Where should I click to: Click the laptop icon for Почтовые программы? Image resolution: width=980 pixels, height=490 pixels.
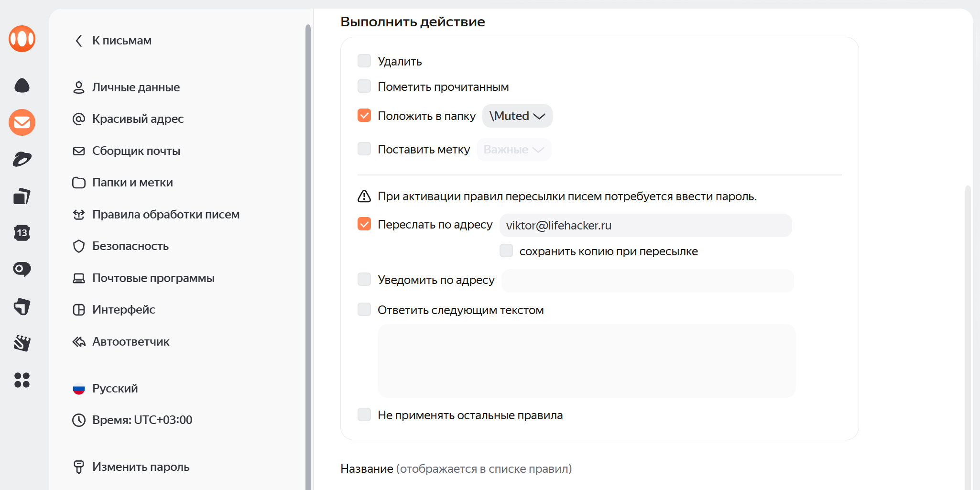pos(79,278)
